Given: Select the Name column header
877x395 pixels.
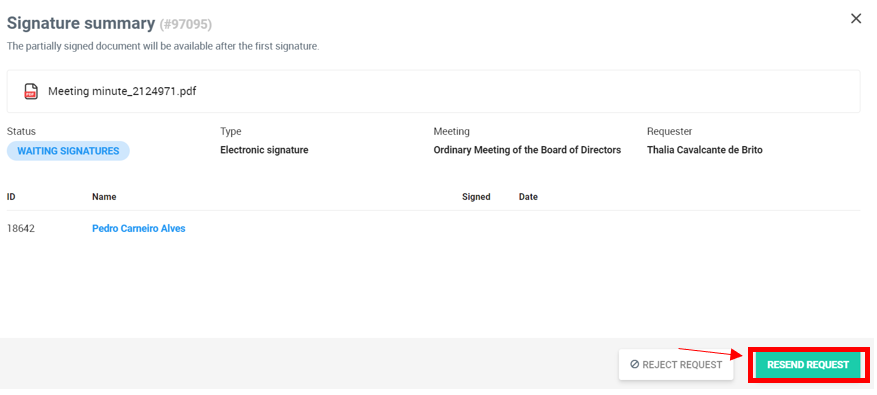Looking at the screenshot, I should [x=104, y=197].
